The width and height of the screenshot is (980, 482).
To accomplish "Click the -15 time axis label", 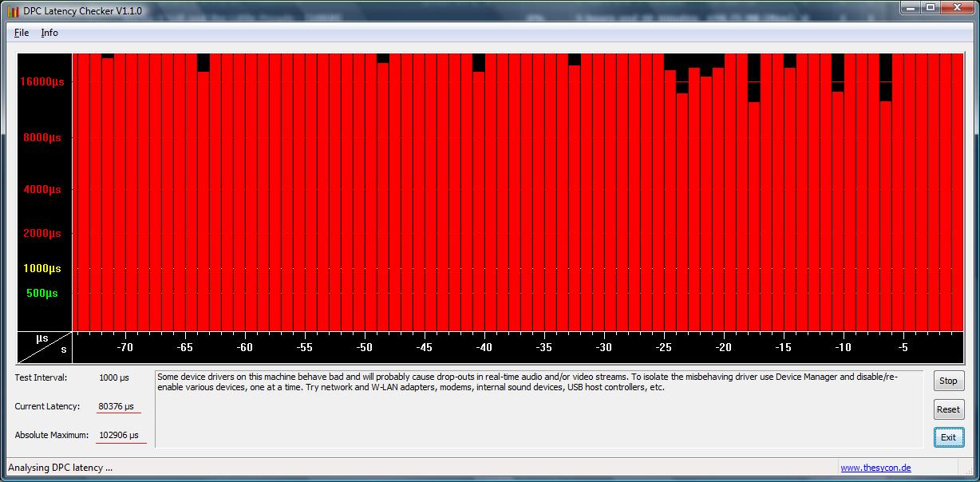I will coord(784,347).
